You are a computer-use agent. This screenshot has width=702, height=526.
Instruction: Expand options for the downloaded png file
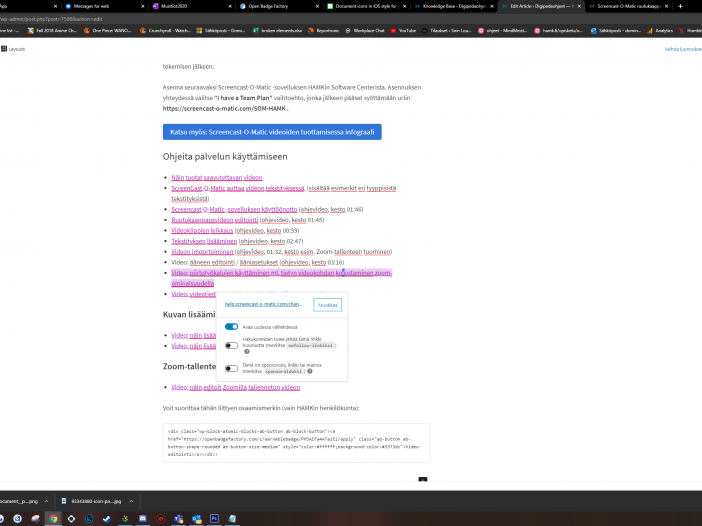pyautogui.click(x=46, y=501)
